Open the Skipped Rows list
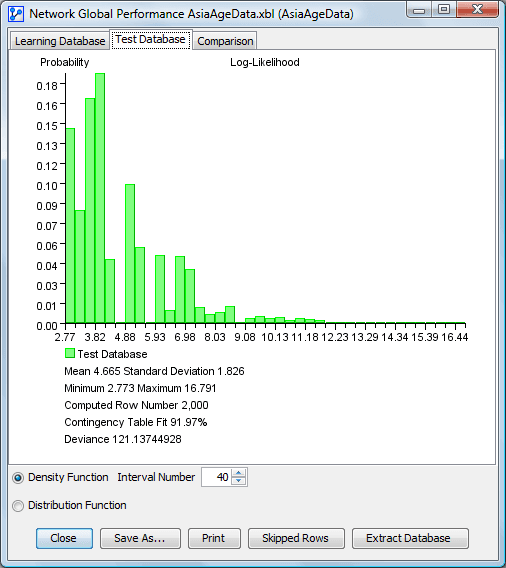Viewport: 506px width, 568px height. [x=296, y=538]
